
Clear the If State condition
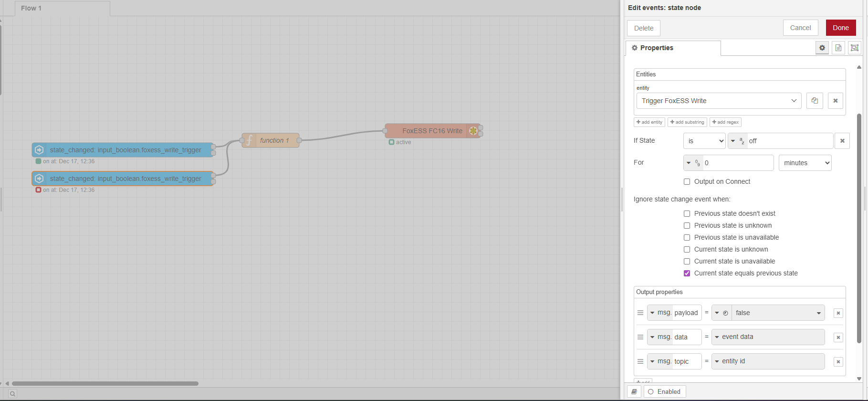[842, 141]
